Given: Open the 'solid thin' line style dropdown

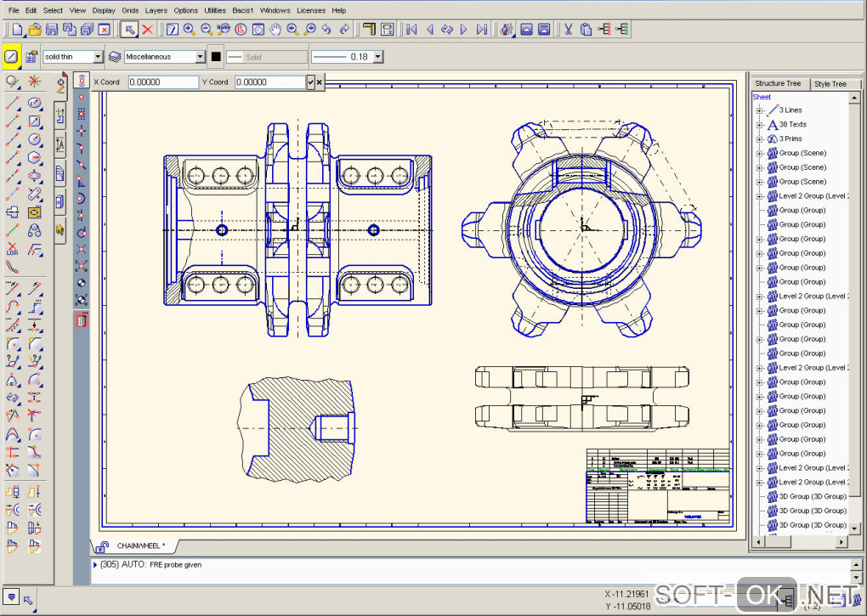Looking at the screenshot, I should pos(98,57).
